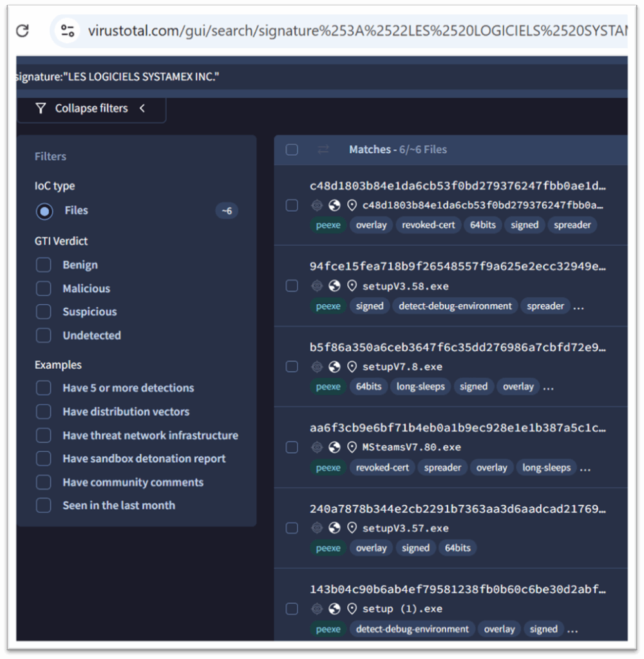
Task: Tick the select-all checkbox in Matches header
Action: click(x=292, y=149)
